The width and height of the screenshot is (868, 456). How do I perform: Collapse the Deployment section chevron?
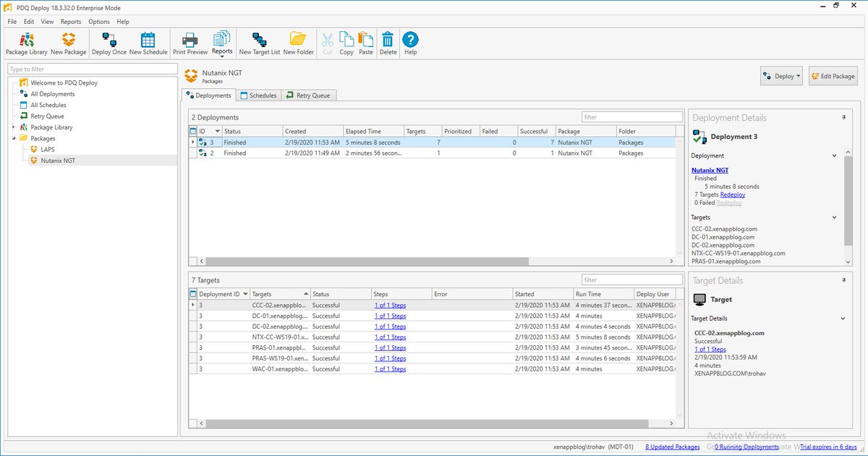(x=834, y=156)
